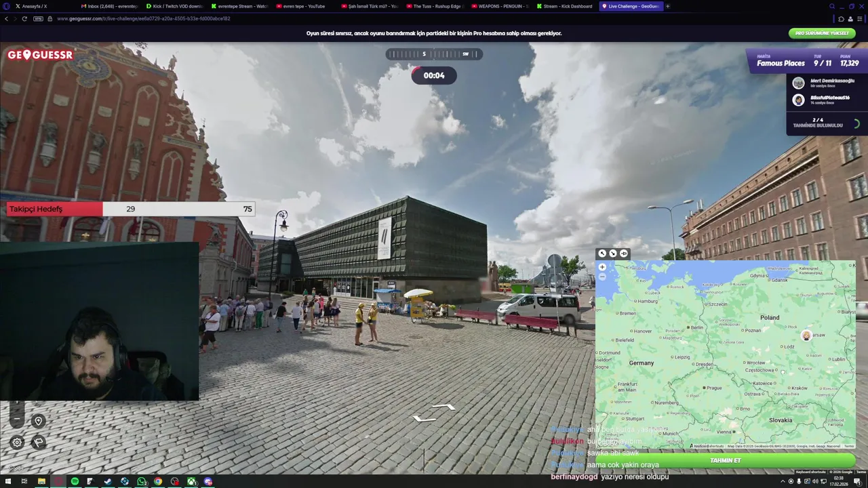Click Kraków on the guess map
Viewport: 868px width, 488px height.
[798, 388]
